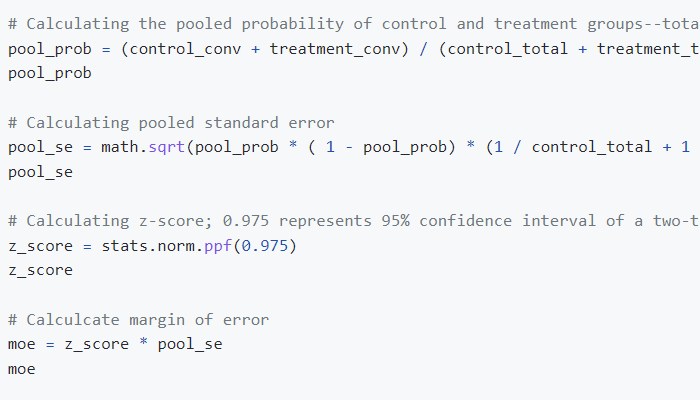Click the margin of error comment

[x=138, y=320]
